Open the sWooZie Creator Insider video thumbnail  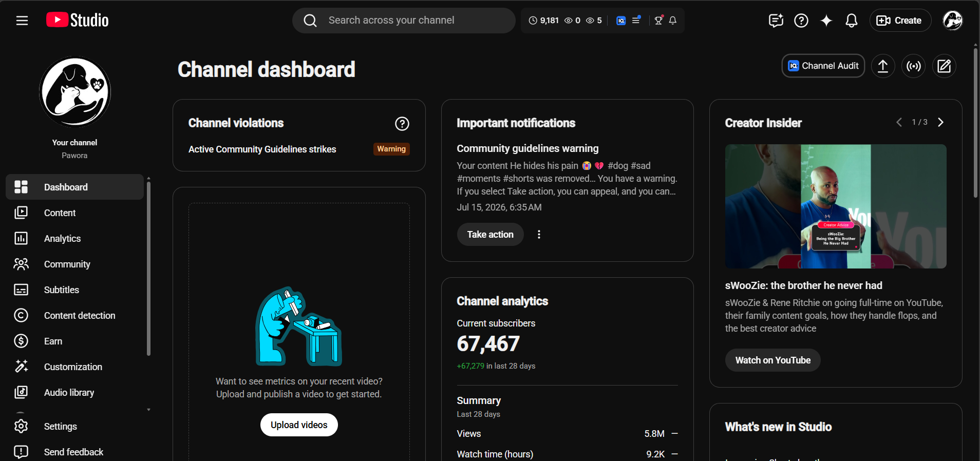coord(836,206)
